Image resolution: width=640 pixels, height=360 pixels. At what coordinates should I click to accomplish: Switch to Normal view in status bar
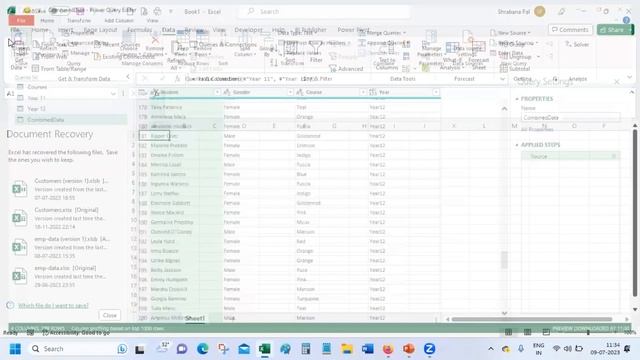coord(508,332)
